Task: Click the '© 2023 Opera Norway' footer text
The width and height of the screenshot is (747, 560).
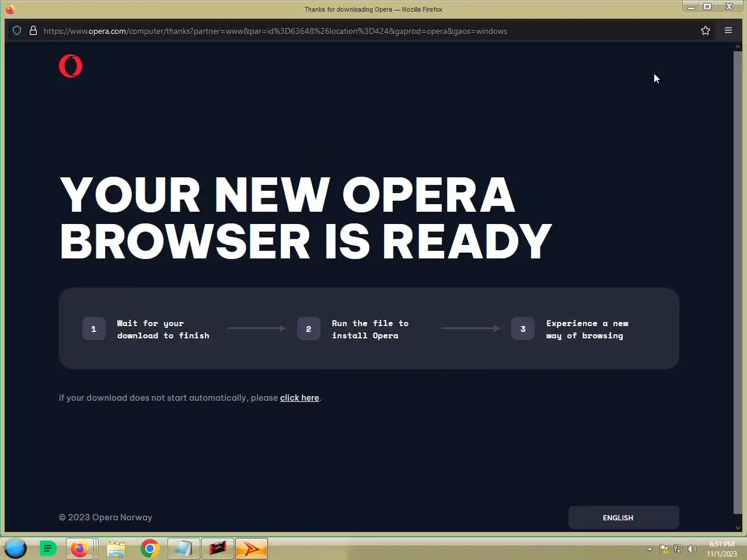Action: click(106, 517)
